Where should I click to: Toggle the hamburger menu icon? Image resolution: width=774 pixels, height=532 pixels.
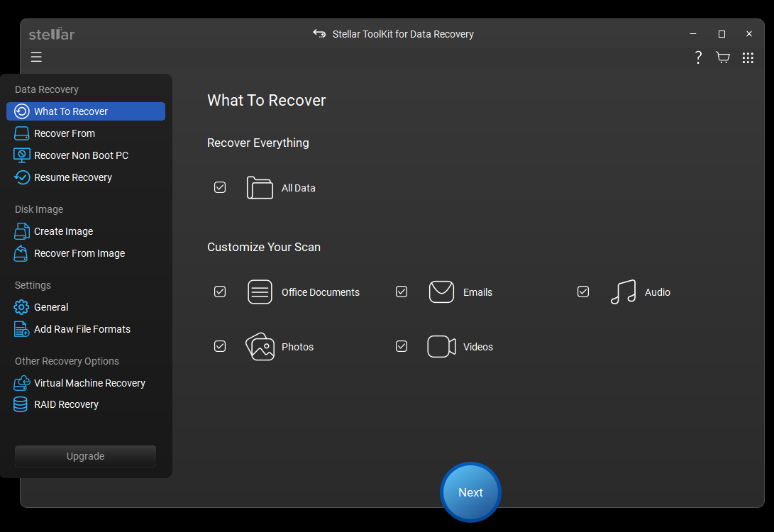[36, 57]
